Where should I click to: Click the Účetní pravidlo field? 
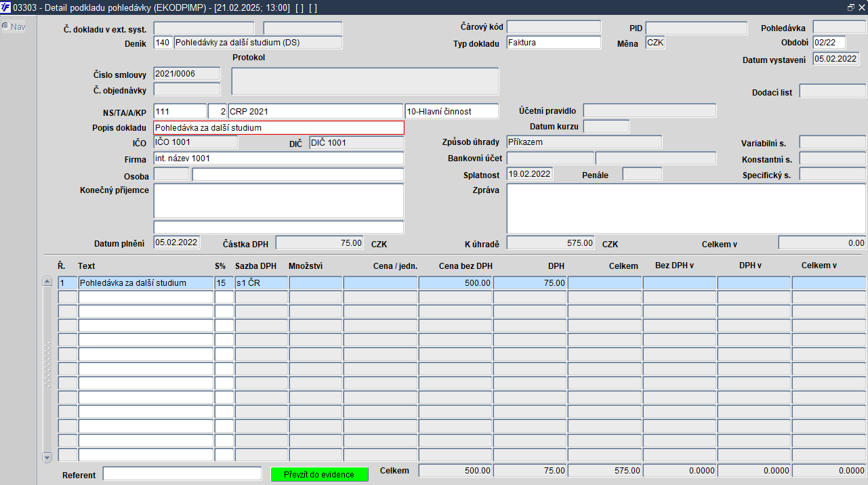tap(649, 110)
